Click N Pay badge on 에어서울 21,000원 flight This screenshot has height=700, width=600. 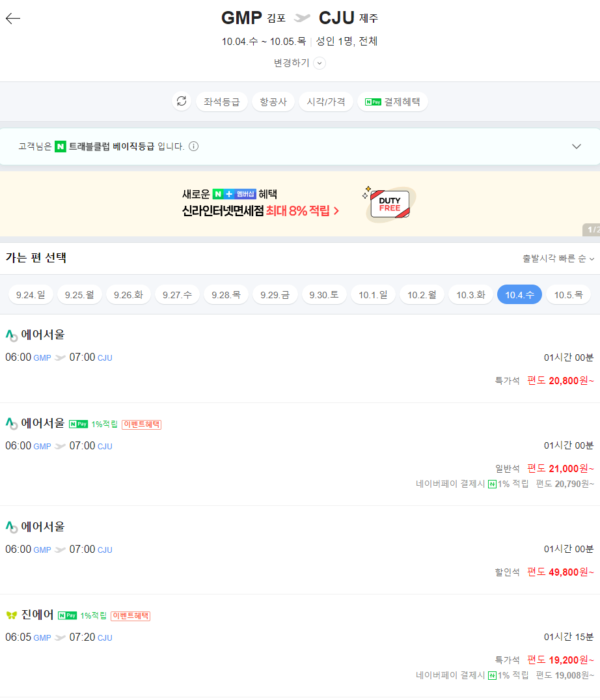click(79, 424)
